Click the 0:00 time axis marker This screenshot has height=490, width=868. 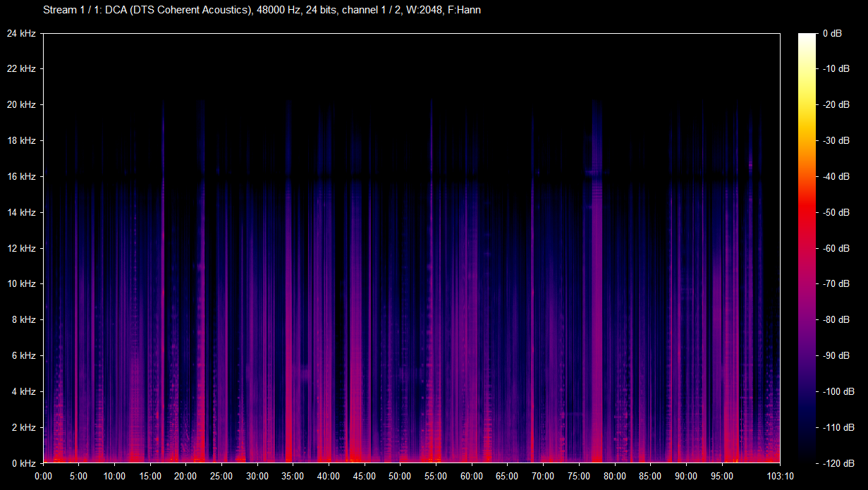pos(43,476)
